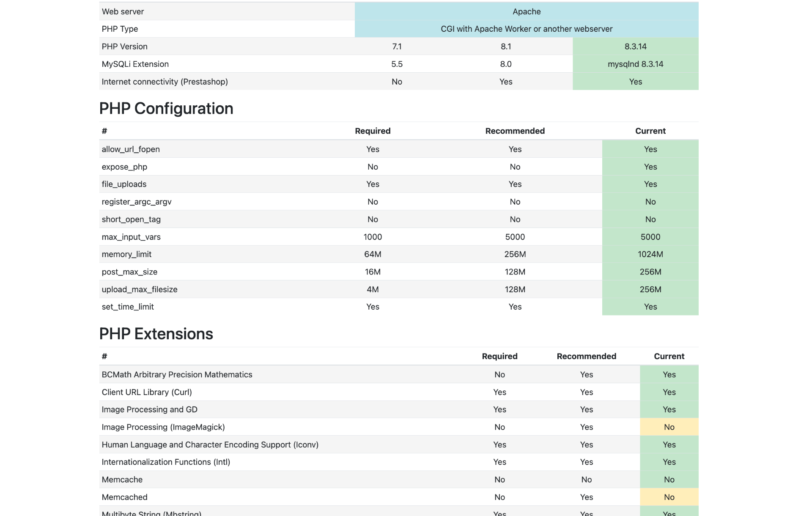Click the Apache web server cell

click(x=526, y=11)
